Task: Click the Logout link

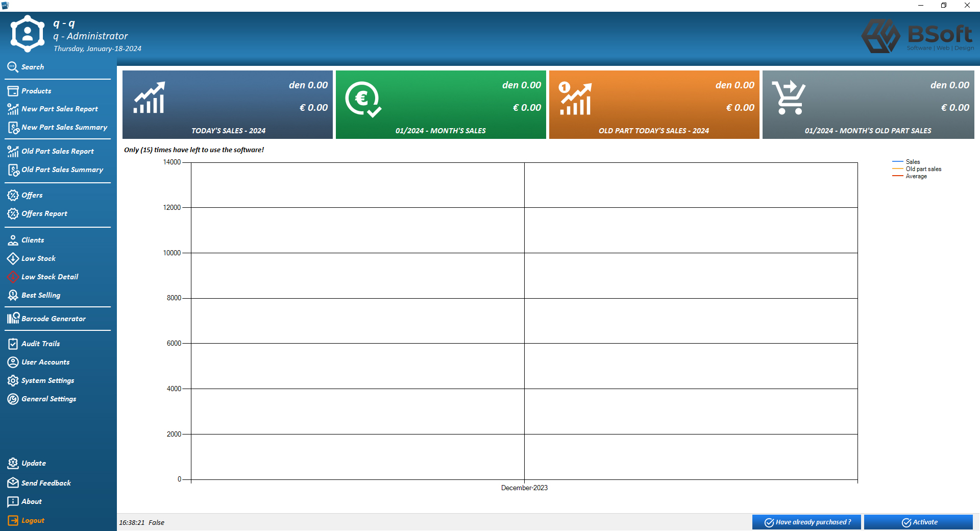Action: coord(33,520)
